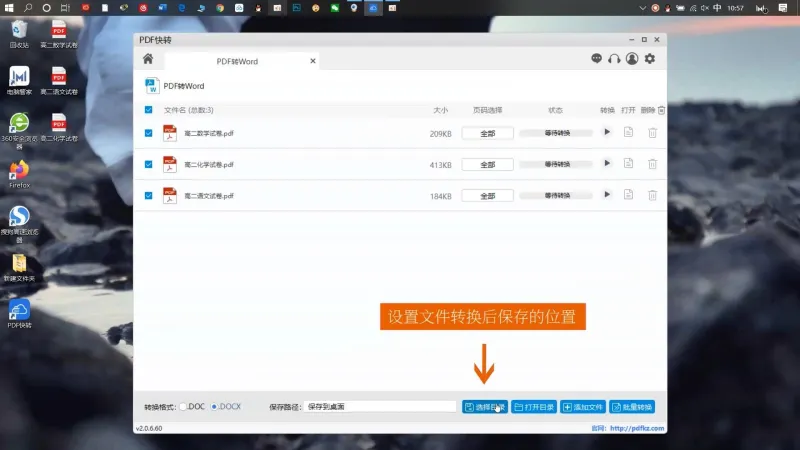This screenshot has width=800, height=450.
Task: Go to the PDF快转 home icon
Action: tap(148, 59)
